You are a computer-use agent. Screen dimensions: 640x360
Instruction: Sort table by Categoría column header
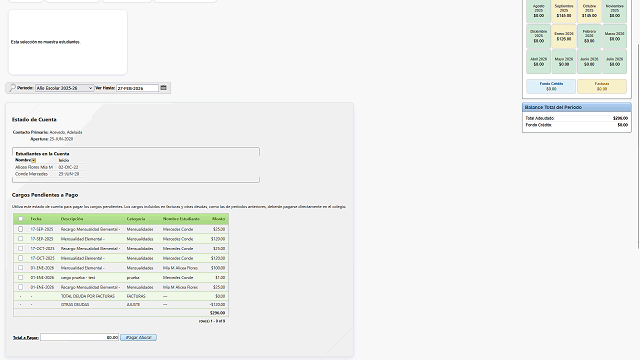(136, 219)
